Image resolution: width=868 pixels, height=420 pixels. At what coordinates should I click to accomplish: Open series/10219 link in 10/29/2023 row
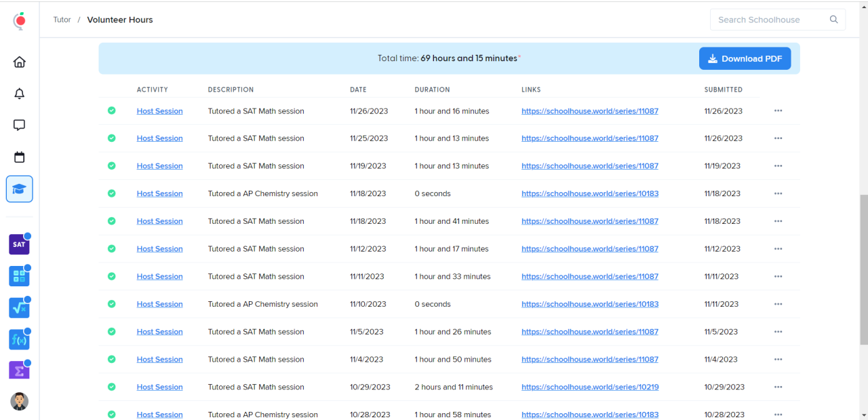[x=590, y=387]
